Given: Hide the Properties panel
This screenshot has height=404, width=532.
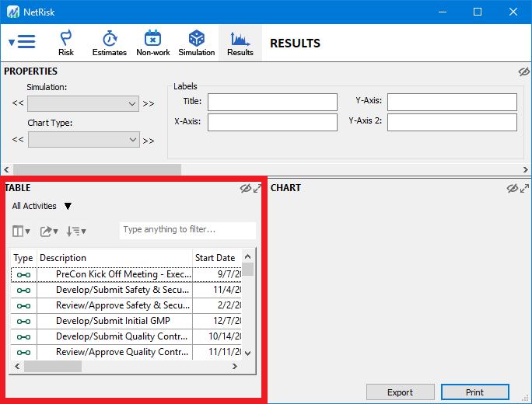Looking at the screenshot, I should pyautogui.click(x=523, y=71).
